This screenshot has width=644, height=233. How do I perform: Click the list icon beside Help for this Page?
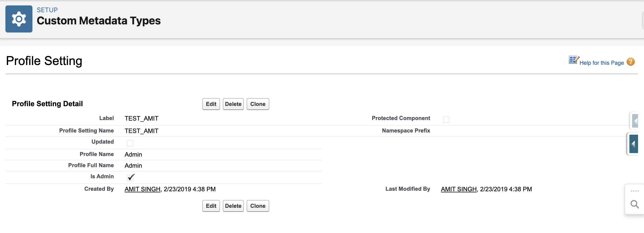click(x=573, y=60)
